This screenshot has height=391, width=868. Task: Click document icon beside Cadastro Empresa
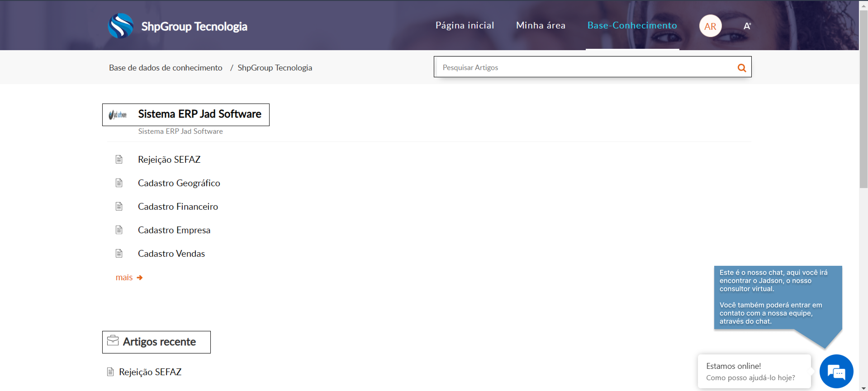pyautogui.click(x=119, y=230)
